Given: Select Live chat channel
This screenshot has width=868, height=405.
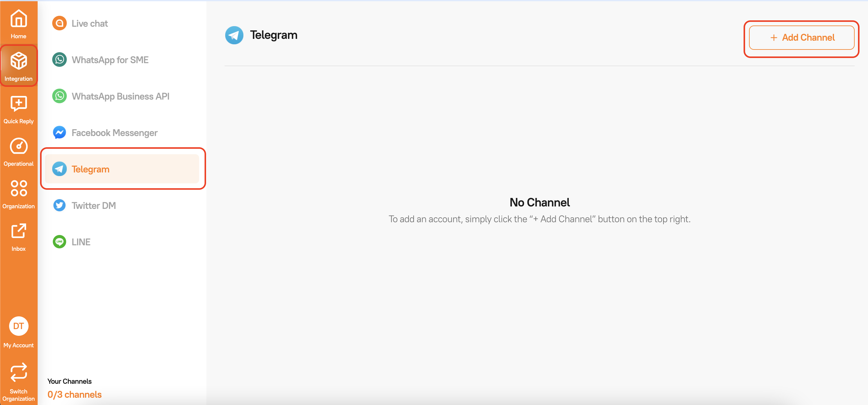Looking at the screenshot, I should pos(90,24).
